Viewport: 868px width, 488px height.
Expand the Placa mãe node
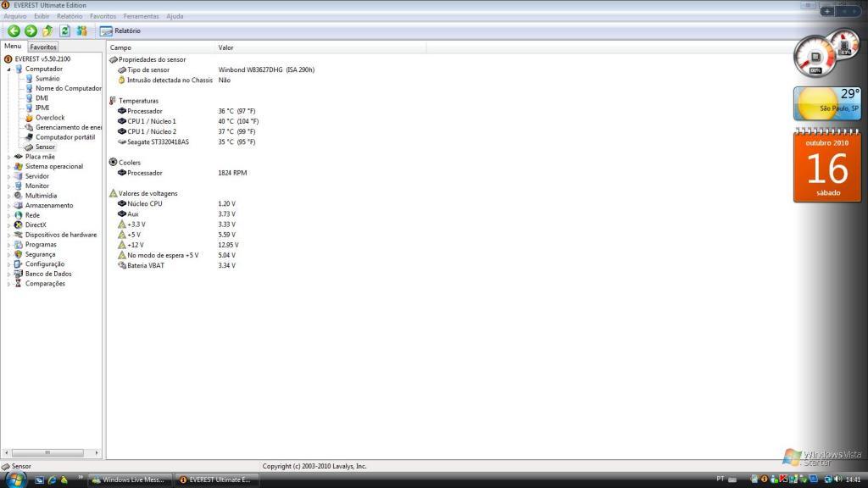[8, 157]
